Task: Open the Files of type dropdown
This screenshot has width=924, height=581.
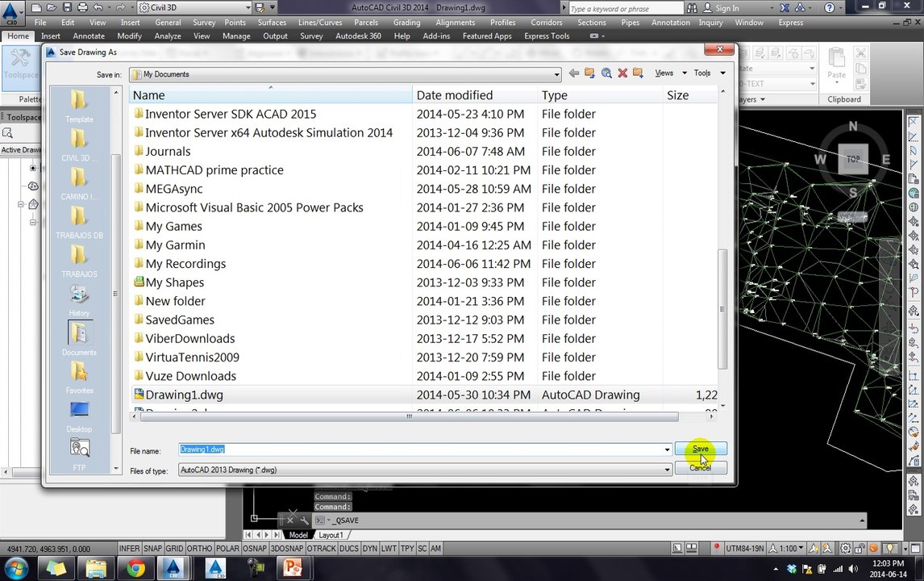Action: (x=425, y=470)
